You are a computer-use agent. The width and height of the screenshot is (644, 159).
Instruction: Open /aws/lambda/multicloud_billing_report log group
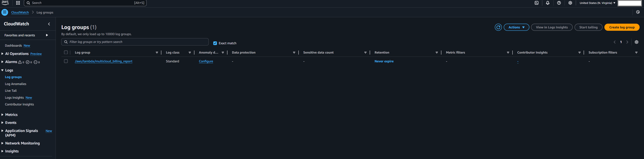(104, 61)
